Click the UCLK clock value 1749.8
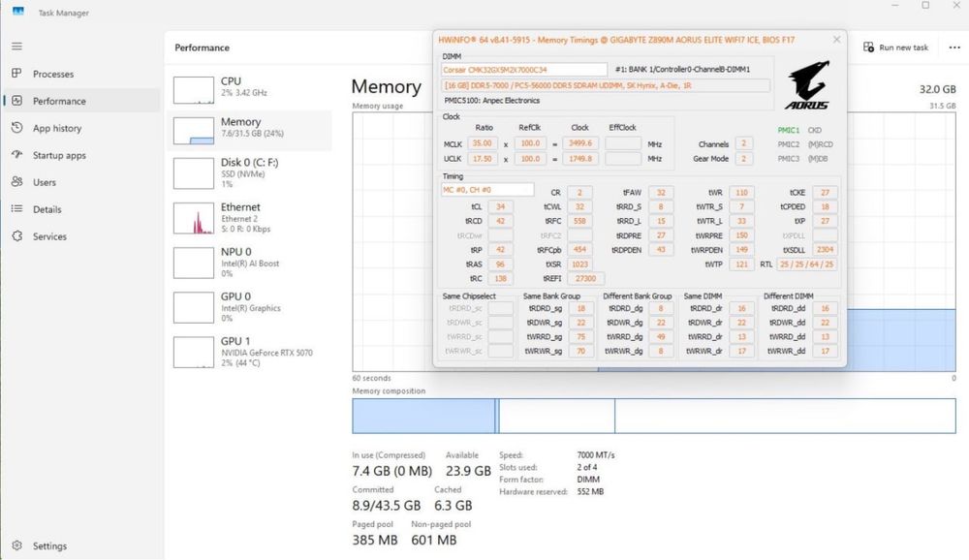The height and width of the screenshot is (560, 969). coord(579,159)
